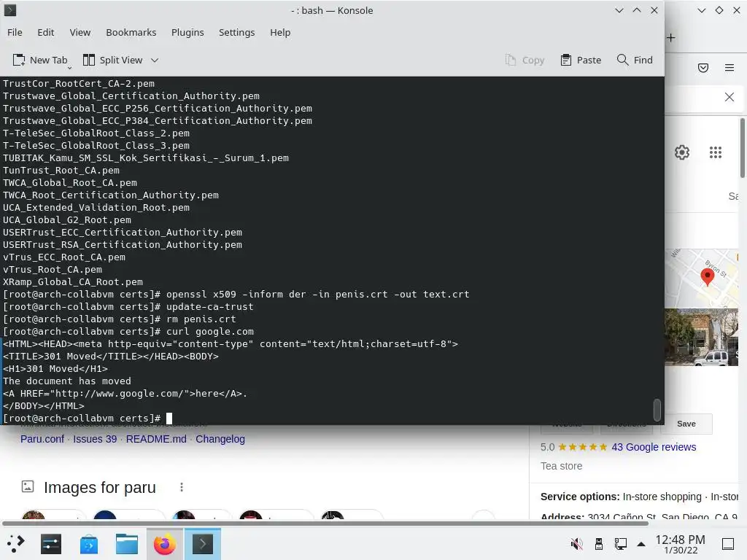This screenshot has width=747, height=560.
Task: Open the Firefox Pocket save icon
Action: coord(703,68)
